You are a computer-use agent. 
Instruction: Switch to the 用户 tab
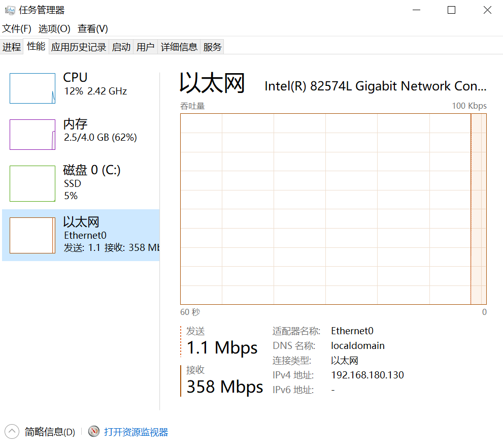145,47
